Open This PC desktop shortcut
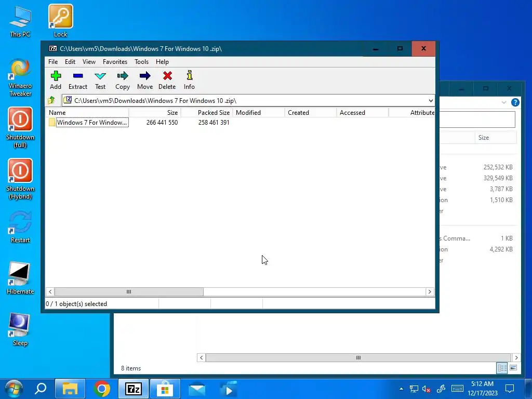The width and height of the screenshot is (532, 399). tap(20, 21)
